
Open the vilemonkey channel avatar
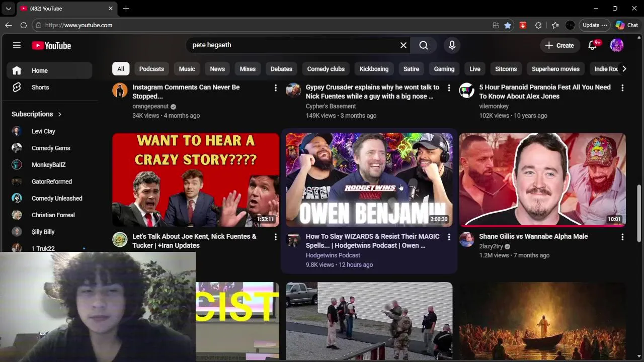pyautogui.click(x=466, y=90)
